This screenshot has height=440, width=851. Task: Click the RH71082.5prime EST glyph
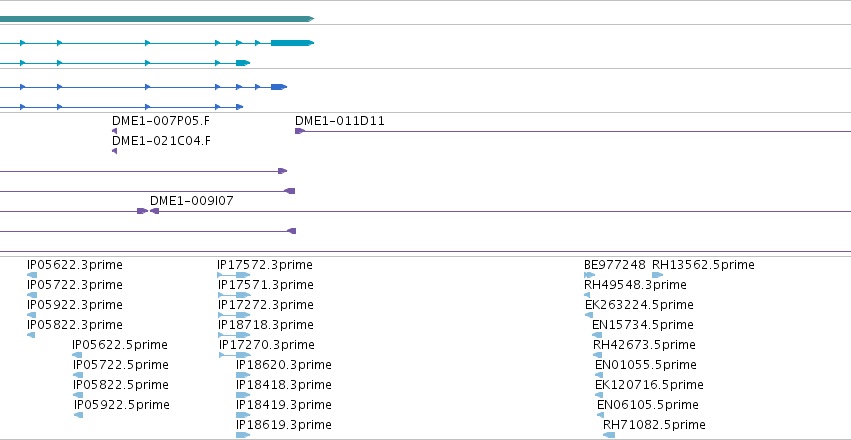click(609, 435)
